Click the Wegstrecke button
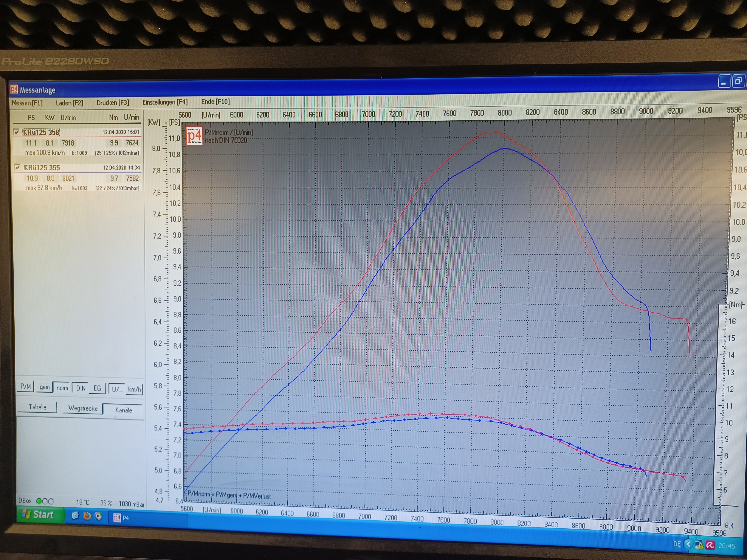This screenshot has width=747, height=560. 83,408
